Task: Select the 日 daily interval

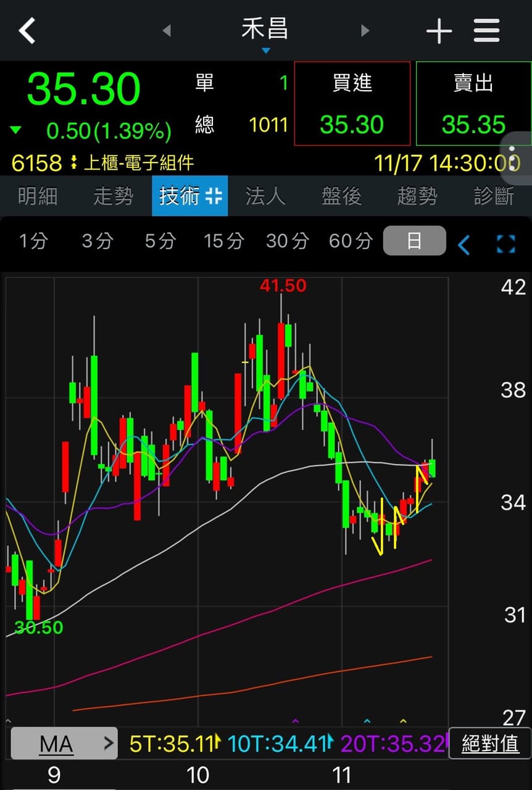Action: [x=414, y=241]
